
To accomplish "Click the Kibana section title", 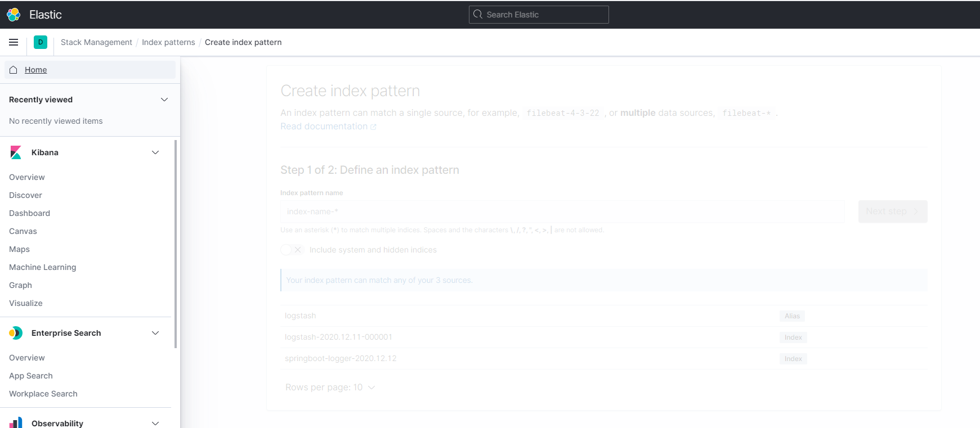I will click(45, 152).
